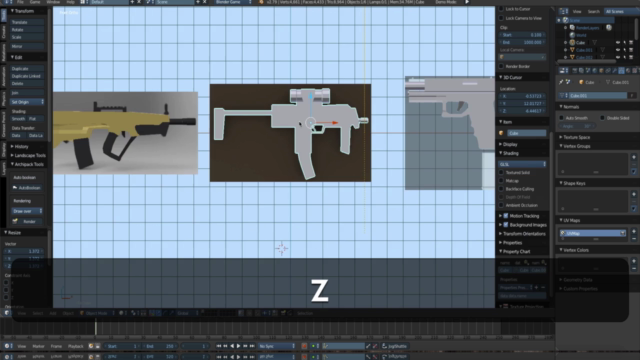Open the Material properties tab icon
640x360 pixels.
(x=628, y=71)
